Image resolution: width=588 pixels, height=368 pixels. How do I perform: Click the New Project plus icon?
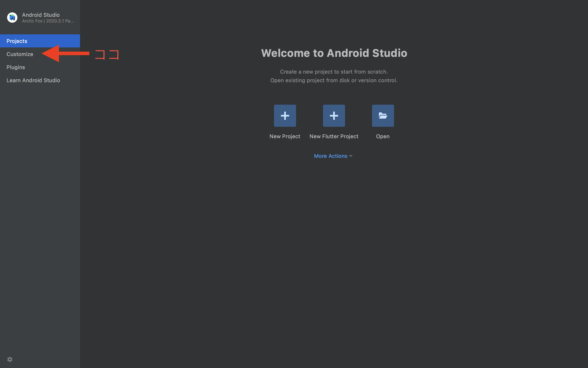pos(285,116)
